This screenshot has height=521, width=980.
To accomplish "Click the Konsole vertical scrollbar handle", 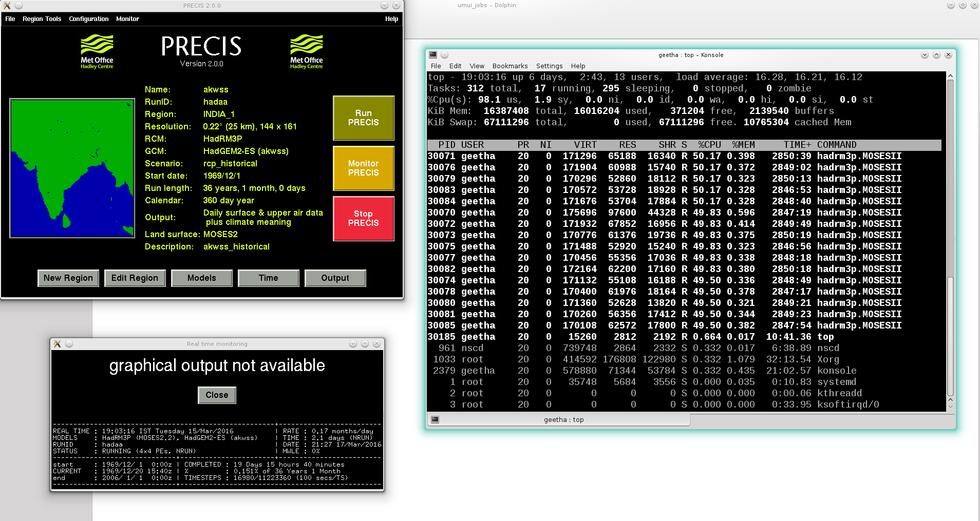I will pos(950,336).
